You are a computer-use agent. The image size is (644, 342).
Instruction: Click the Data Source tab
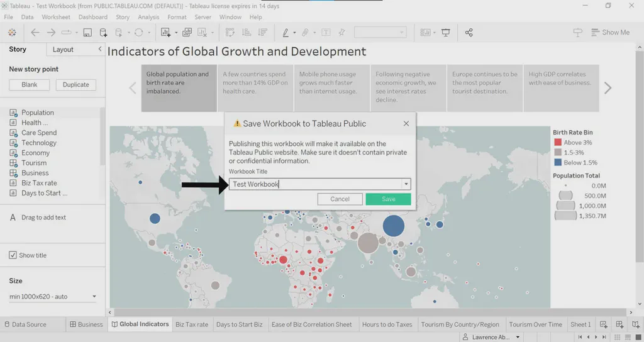(25, 324)
